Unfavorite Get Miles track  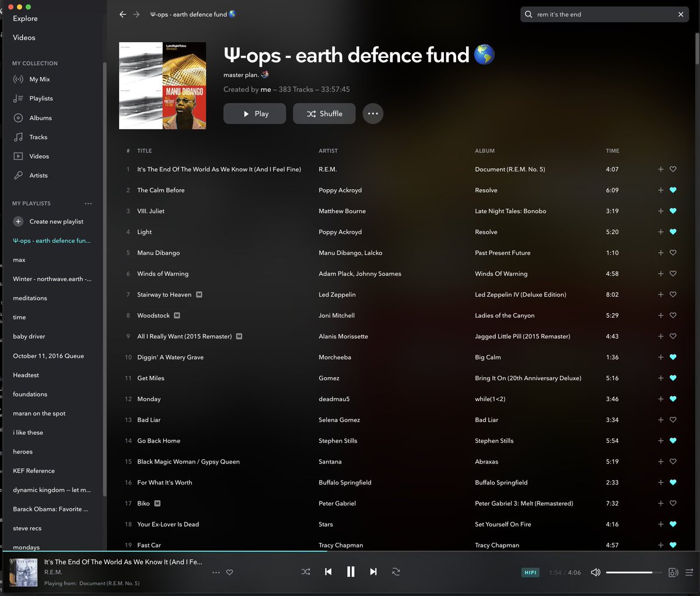click(x=673, y=378)
